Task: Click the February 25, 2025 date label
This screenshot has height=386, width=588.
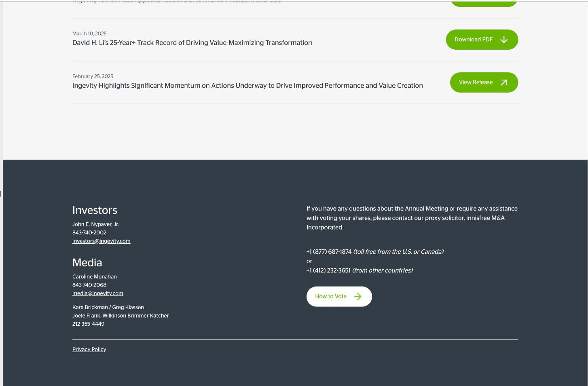Action: coord(93,76)
